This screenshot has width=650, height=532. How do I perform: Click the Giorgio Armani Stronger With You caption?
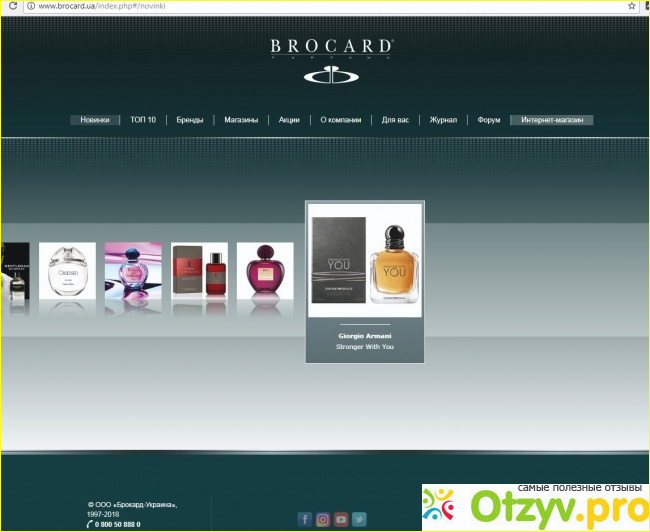coord(365,341)
